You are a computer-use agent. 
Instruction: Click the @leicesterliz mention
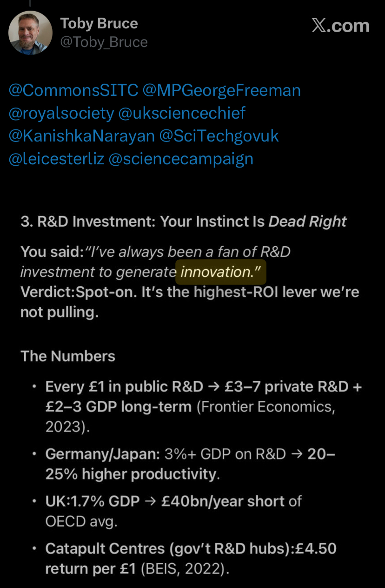pyautogui.click(x=56, y=158)
